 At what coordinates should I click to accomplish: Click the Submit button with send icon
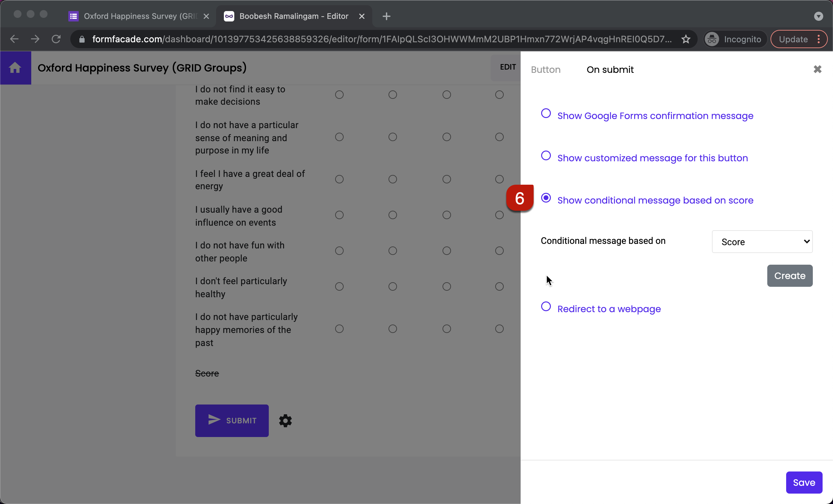232,420
